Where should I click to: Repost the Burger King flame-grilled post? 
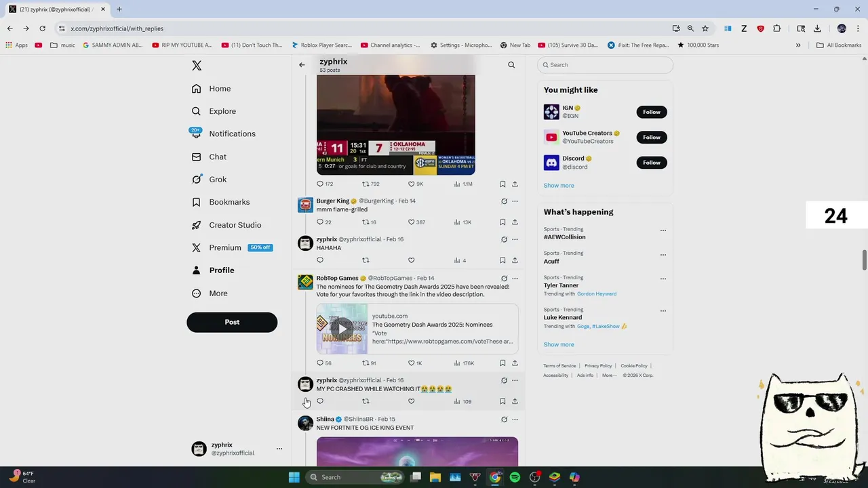coord(366,222)
